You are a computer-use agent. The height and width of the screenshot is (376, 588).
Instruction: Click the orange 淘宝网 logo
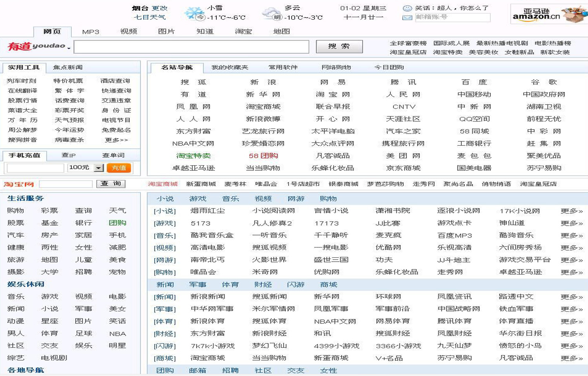click(19, 184)
